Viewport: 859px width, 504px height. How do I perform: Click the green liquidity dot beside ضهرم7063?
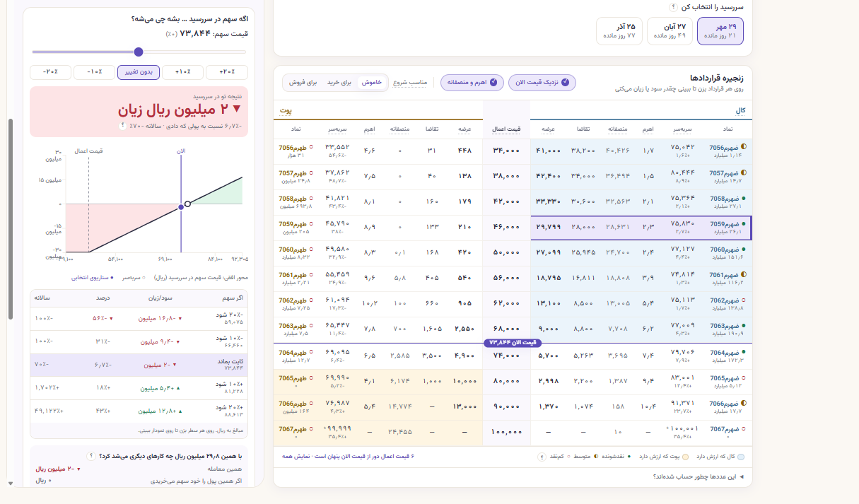(x=744, y=326)
